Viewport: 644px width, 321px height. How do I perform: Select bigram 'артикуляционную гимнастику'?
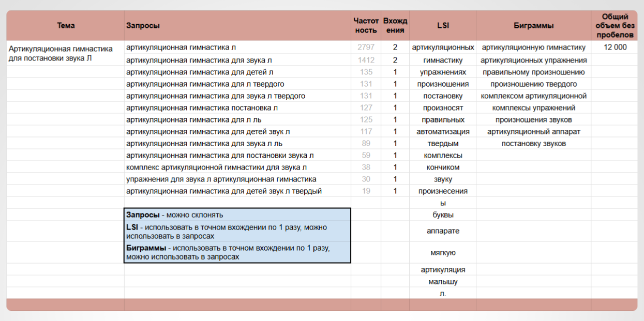[533, 47]
